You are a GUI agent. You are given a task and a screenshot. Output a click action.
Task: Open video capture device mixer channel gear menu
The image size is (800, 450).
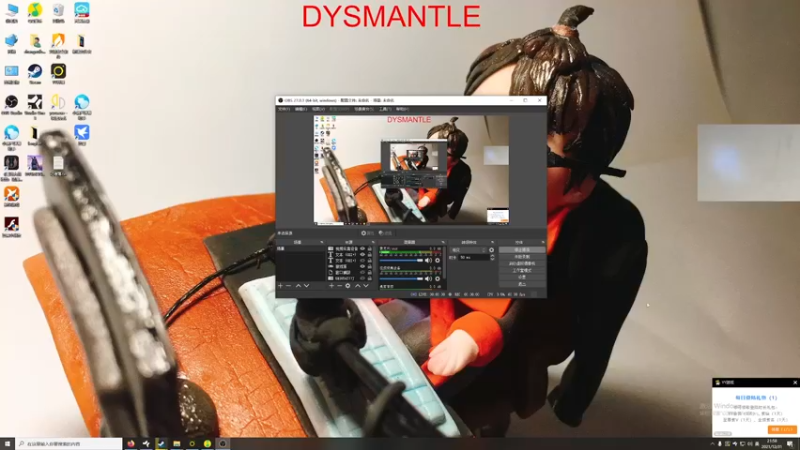pos(437,279)
